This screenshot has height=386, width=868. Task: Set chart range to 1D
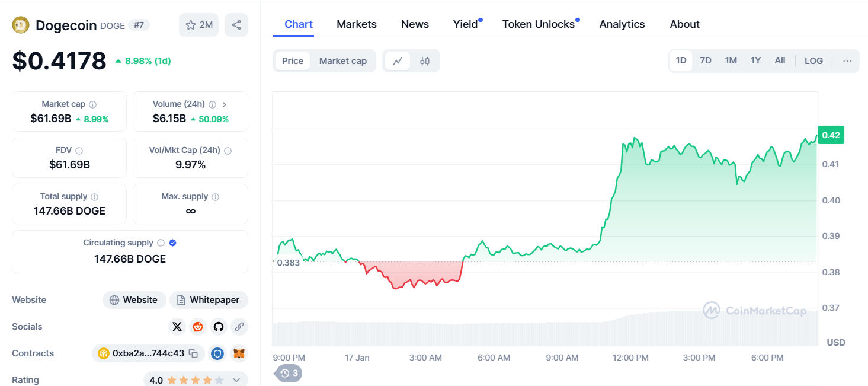[x=681, y=60]
